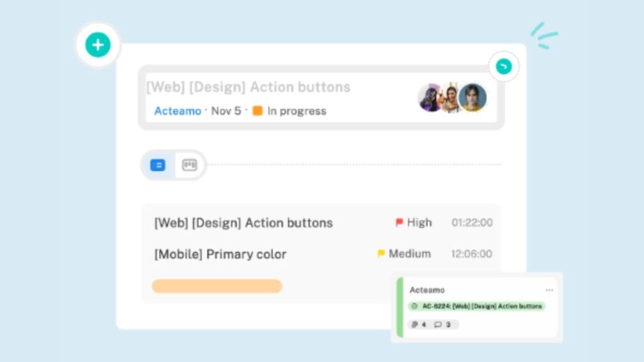Click the Nov 5 due date

226,111
